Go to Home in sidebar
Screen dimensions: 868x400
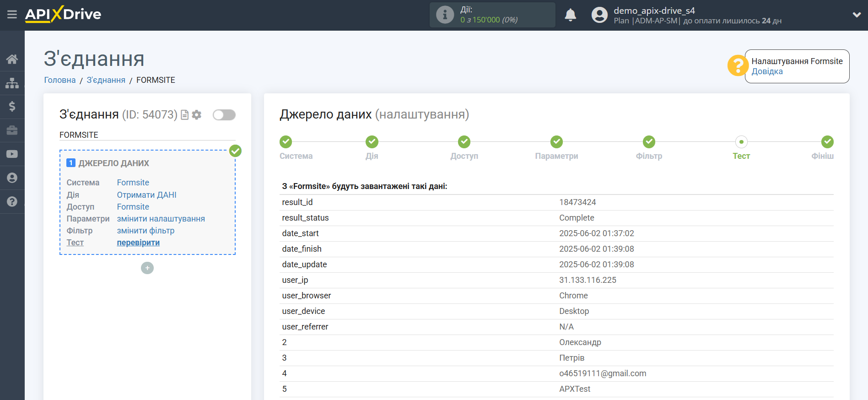tap(12, 59)
